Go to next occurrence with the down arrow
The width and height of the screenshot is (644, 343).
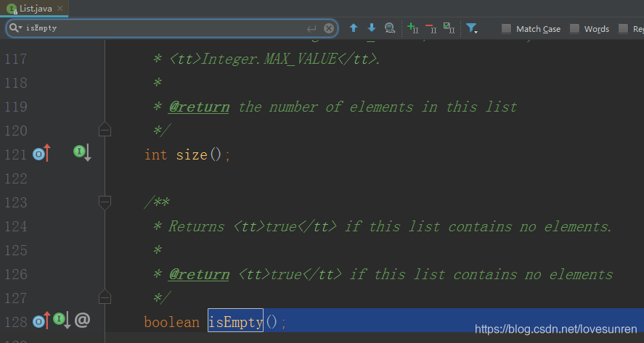point(371,28)
